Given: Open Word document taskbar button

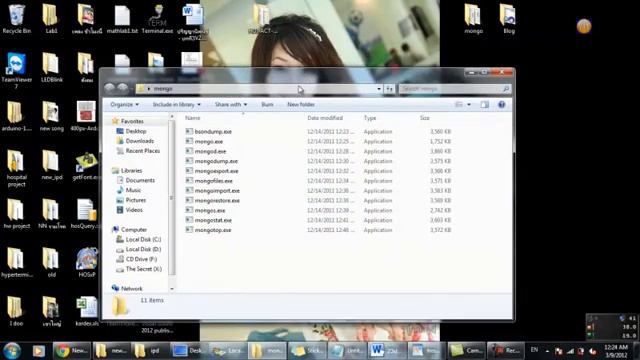Looking at the screenshot, I should 387,351.
